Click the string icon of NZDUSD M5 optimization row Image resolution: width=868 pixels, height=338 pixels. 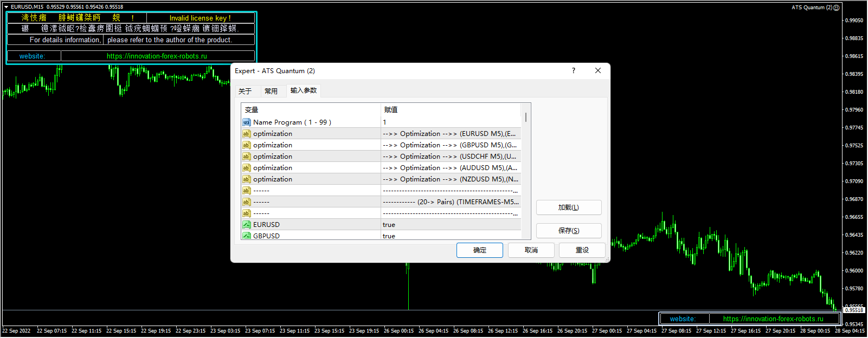point(246,179)
